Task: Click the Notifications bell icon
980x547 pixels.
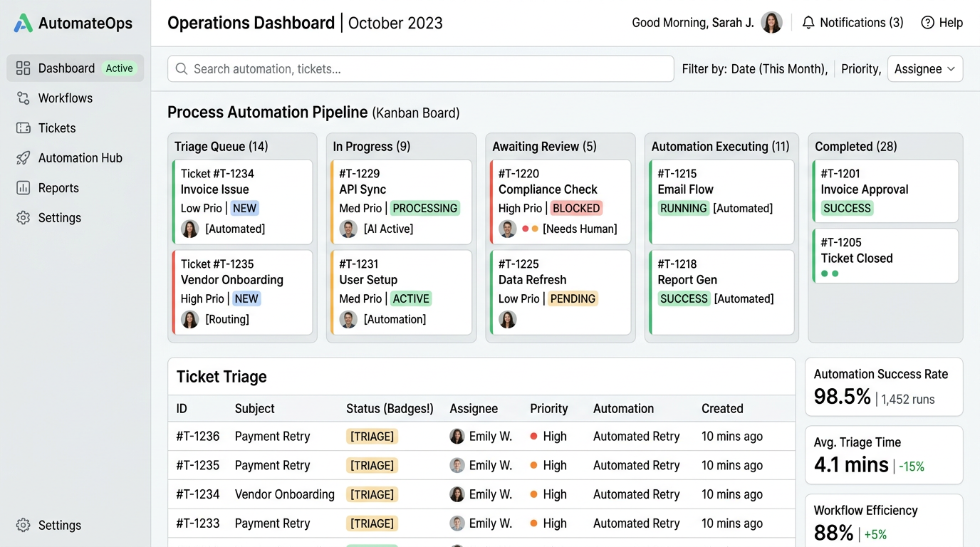Action: 808,23
